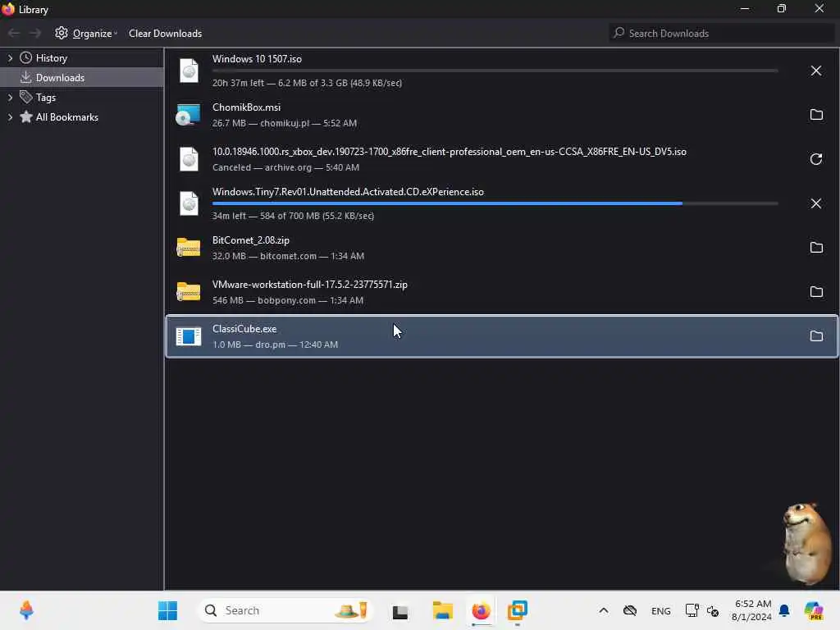Switch the ENG input language indicator
Screen dimensions: 840x630
coord(660,610)
